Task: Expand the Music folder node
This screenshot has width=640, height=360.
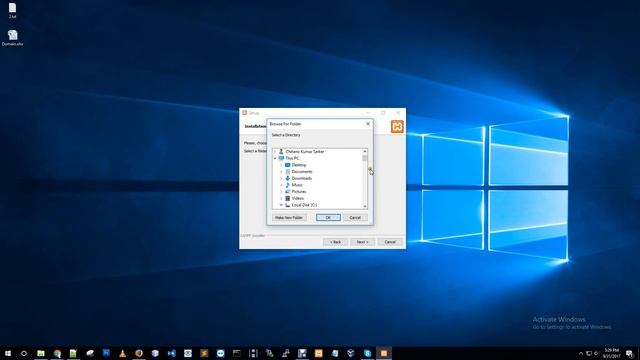Action: point(281,185)
